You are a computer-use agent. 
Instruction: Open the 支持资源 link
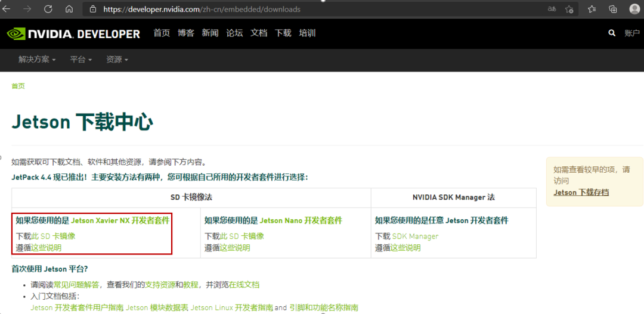click(x=160, y=285)
